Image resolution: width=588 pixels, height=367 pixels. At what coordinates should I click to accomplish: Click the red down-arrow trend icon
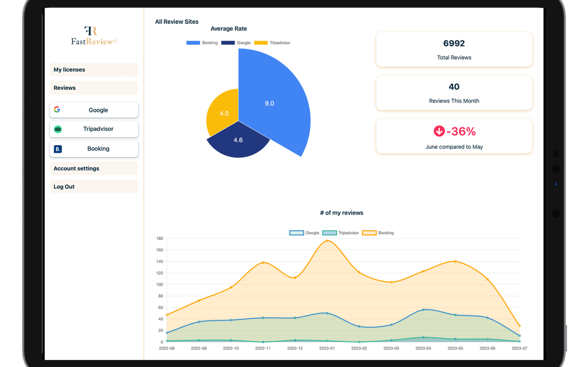[x=439, y=131]
